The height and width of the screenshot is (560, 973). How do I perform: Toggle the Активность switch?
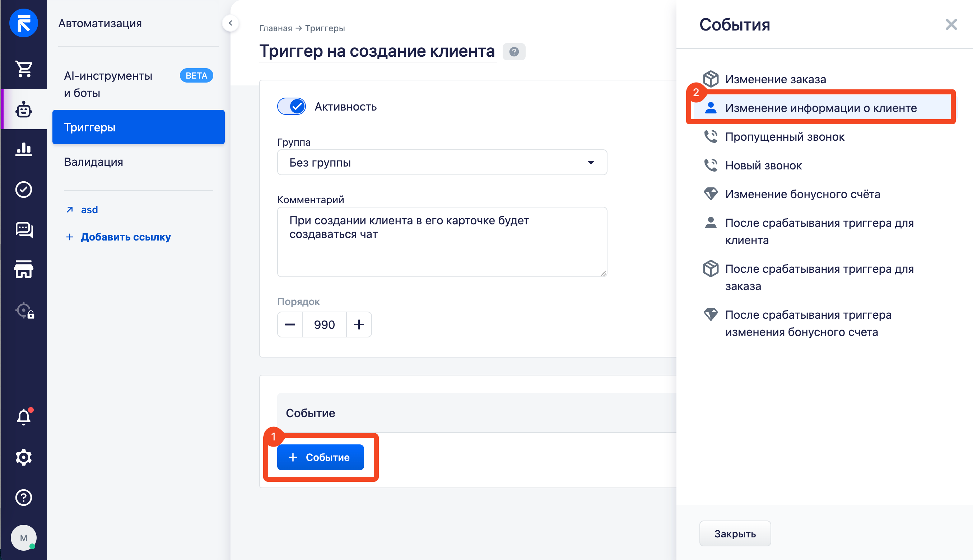(291, 107)
